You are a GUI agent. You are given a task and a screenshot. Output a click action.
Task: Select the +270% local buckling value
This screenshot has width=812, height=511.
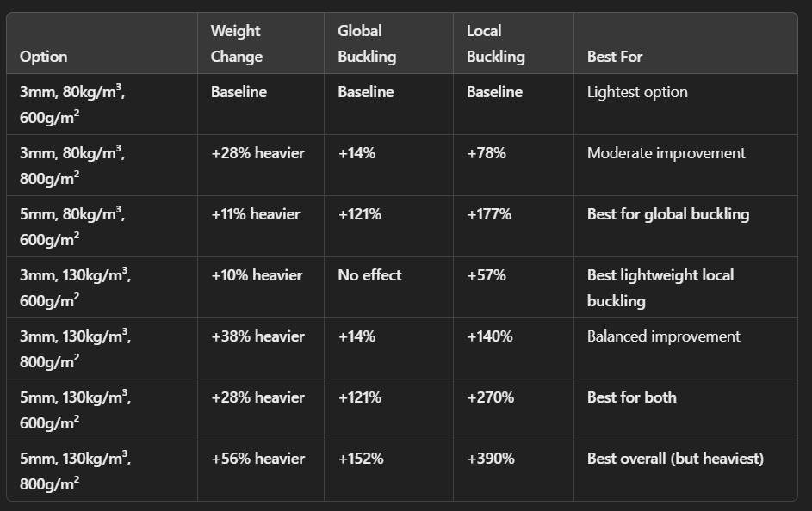coord(490,397)
